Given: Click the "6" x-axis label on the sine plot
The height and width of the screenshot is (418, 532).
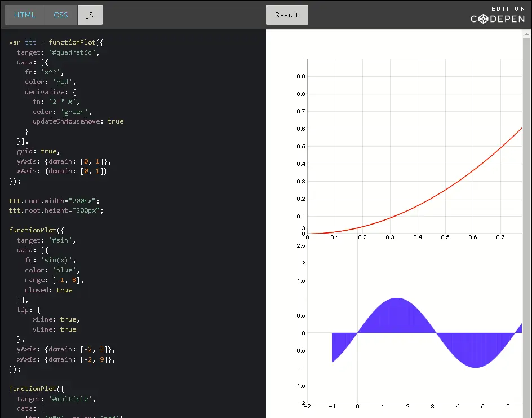Looking at the screenshot, I should (508, 407).
